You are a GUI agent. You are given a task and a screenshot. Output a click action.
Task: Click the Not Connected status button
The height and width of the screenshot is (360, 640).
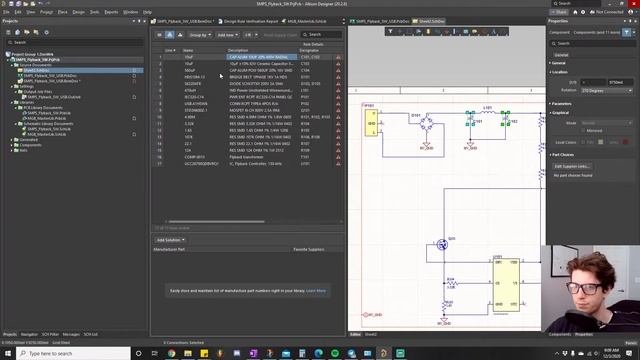coord(607,12)
